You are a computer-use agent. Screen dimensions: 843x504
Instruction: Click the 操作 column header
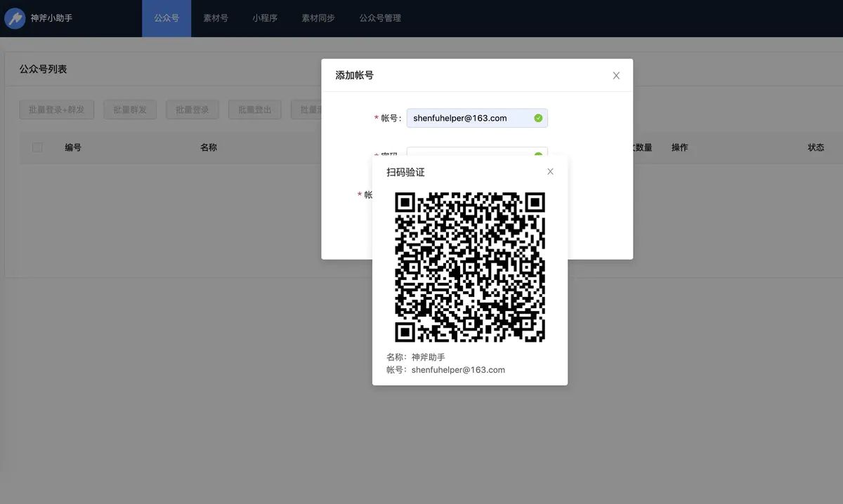click(x=679, y=147)
